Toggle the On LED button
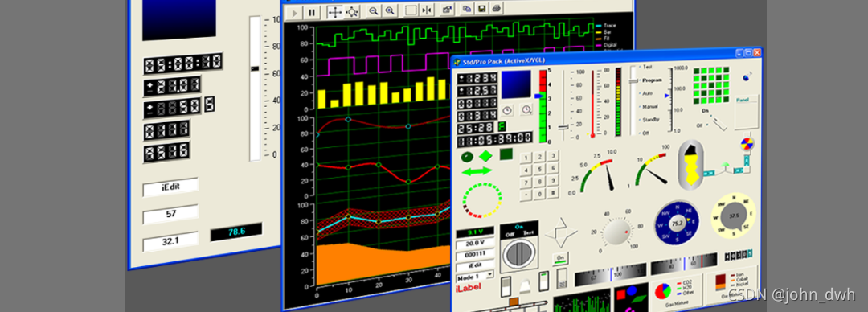The width and height of the screenshot is (868, 312). (560, 258)
